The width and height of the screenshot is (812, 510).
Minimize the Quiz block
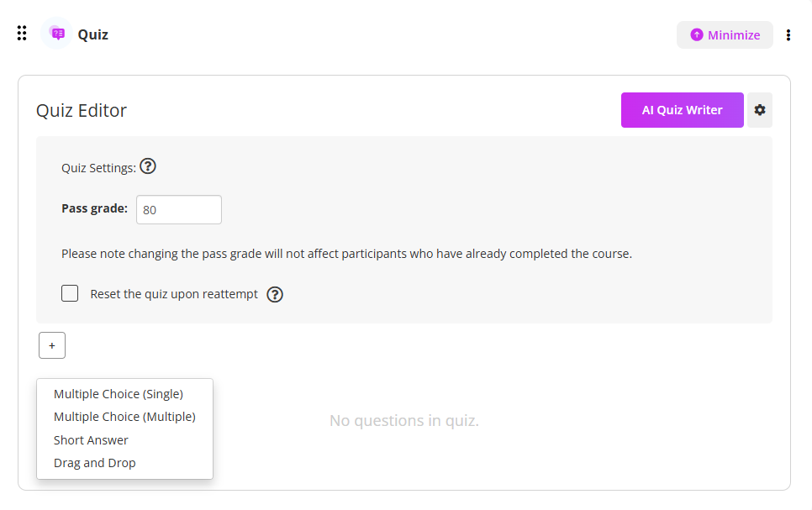point(725,35)
